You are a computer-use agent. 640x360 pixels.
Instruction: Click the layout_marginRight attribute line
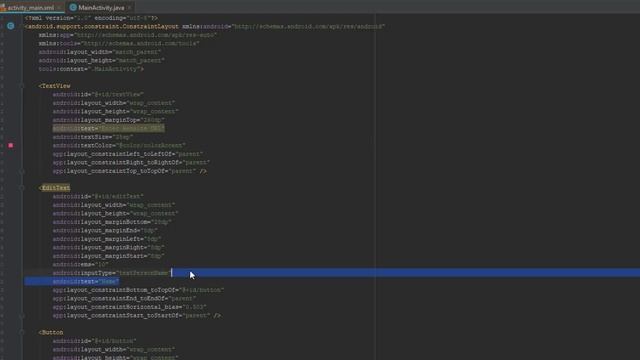(108, 247)
